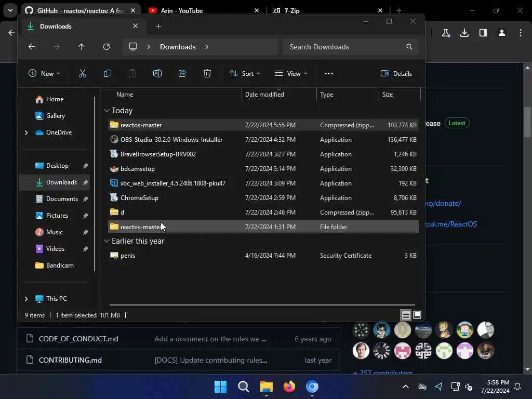Image resolution: width=532 pixels, height=399 pixels.
Task: Open Music quick access item
Action: pyautogui.click(x=49, y=232)
